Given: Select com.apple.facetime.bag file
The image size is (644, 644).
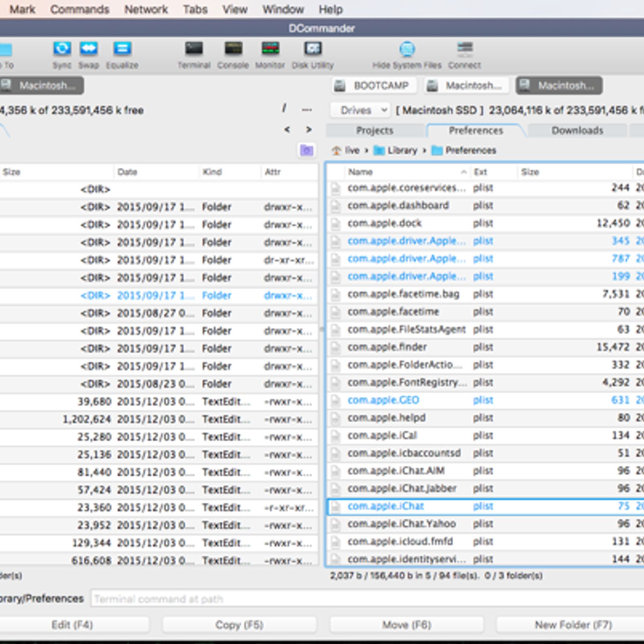Looking at the screenshot, I should point(486,294).
